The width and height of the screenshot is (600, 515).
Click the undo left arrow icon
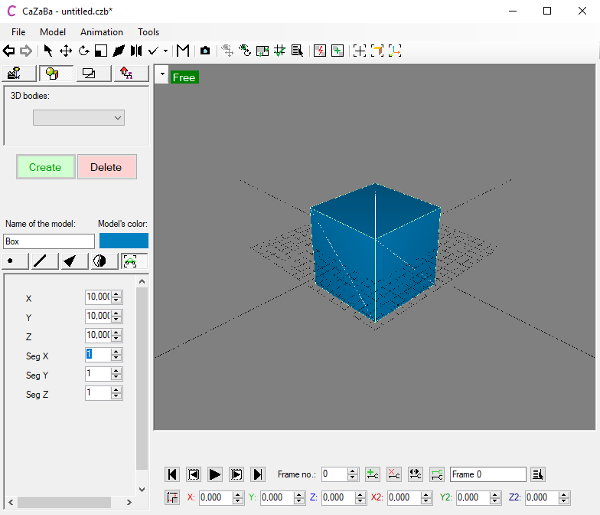point(9,50)
